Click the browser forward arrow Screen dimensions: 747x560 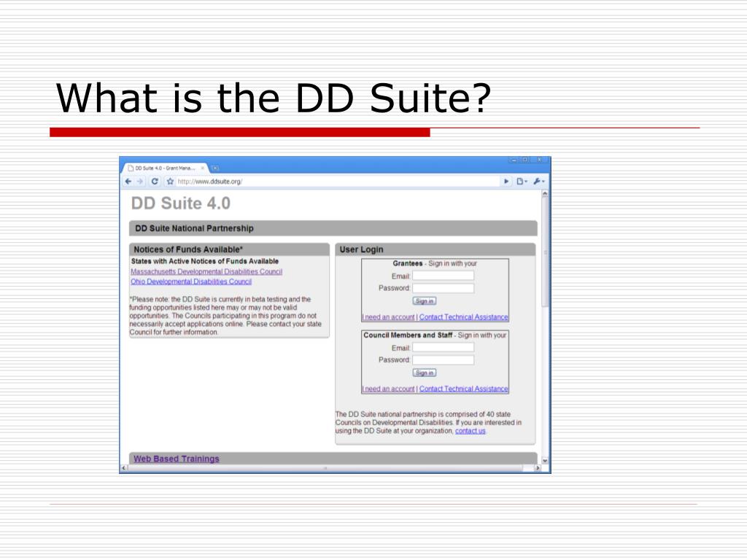tap(139, 182)
